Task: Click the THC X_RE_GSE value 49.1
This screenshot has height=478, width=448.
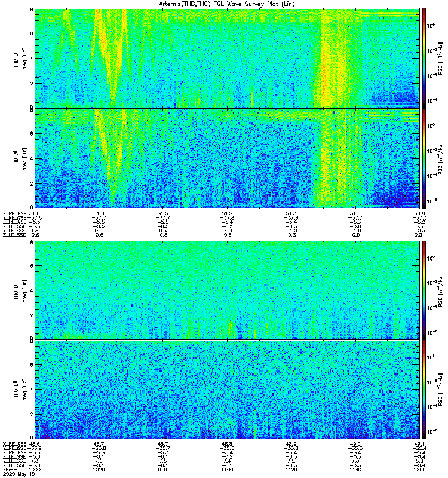Action: point(419,444)
